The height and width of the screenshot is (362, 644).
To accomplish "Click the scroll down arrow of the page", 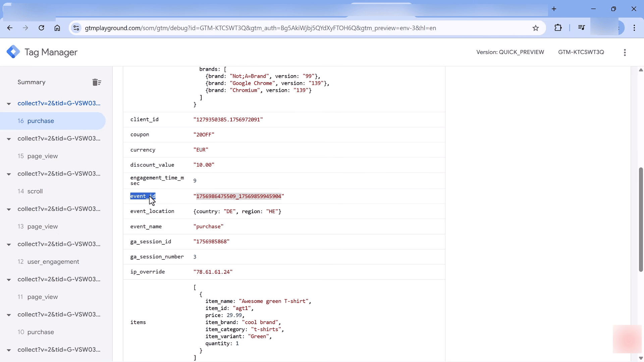I will 641,358.
